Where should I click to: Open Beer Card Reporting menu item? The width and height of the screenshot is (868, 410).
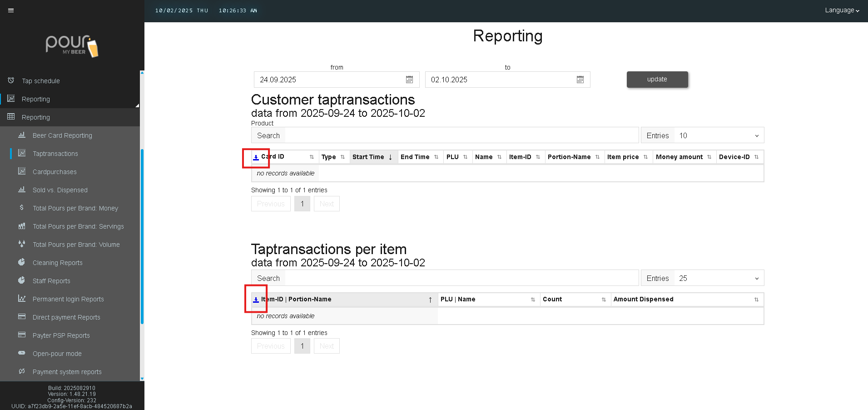point(62,135)
